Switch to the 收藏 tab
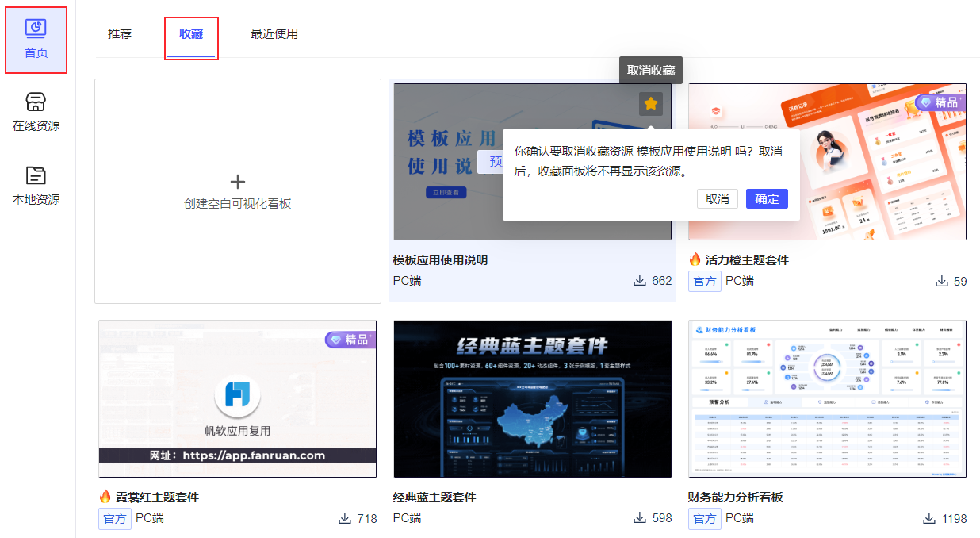This screenshot has width=980, height=538. tap(191, 33)
